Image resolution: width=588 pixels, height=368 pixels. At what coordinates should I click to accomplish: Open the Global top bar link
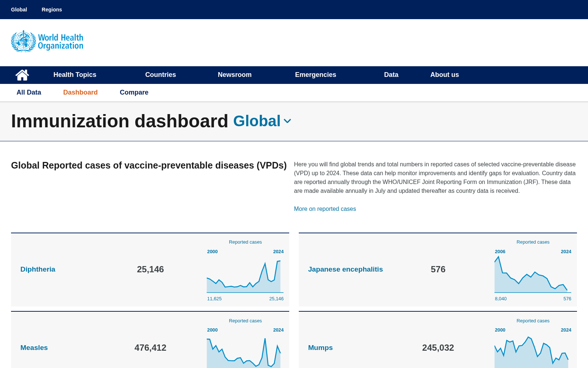click(x=19, y=10)
